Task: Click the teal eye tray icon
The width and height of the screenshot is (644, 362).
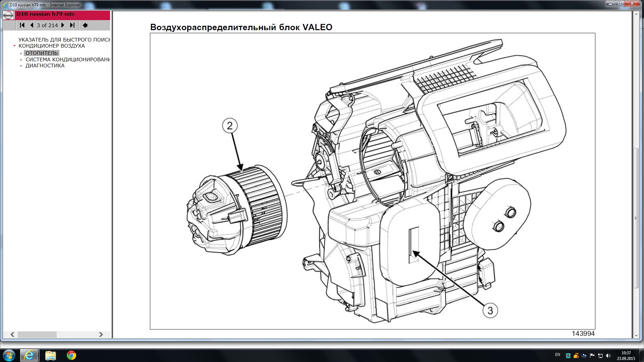Action: [568, 356]
